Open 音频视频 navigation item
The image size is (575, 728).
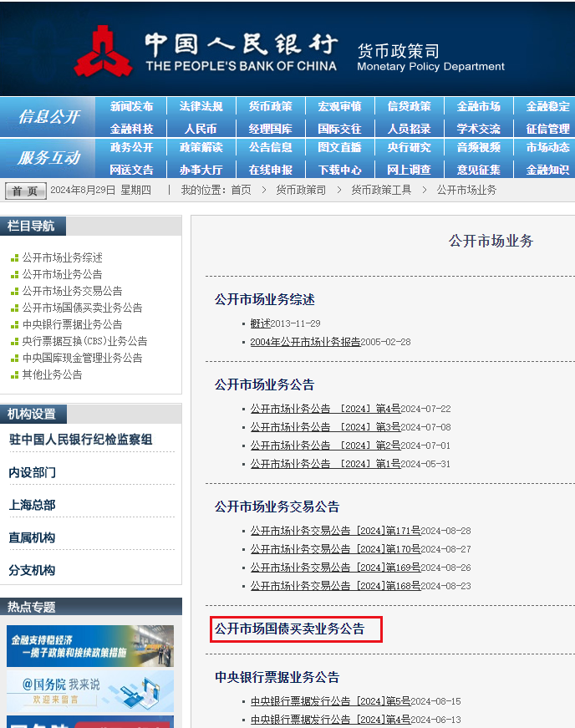tap(479, 147)
